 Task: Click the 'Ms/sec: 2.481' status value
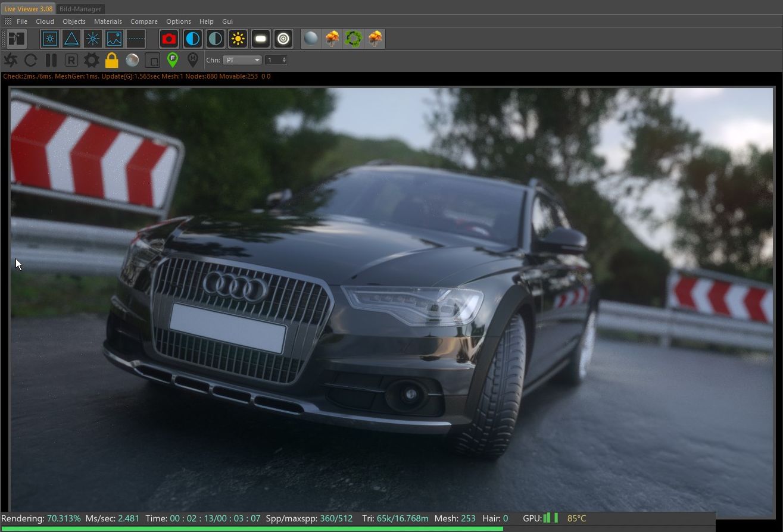coord(113,518)
